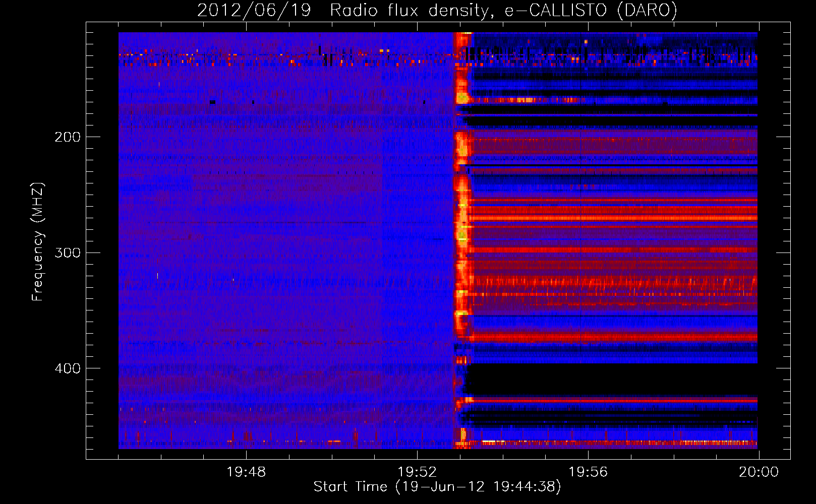Click the 19:56 time tick label

click(588, 472)
